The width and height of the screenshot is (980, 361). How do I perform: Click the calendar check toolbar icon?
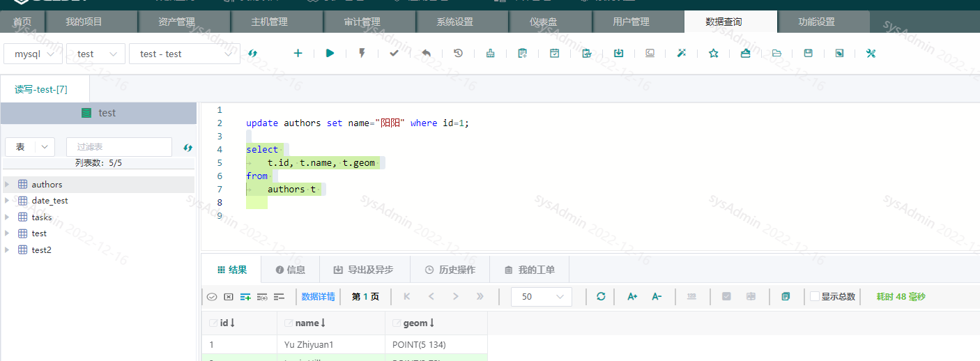[x=555, y=53]
